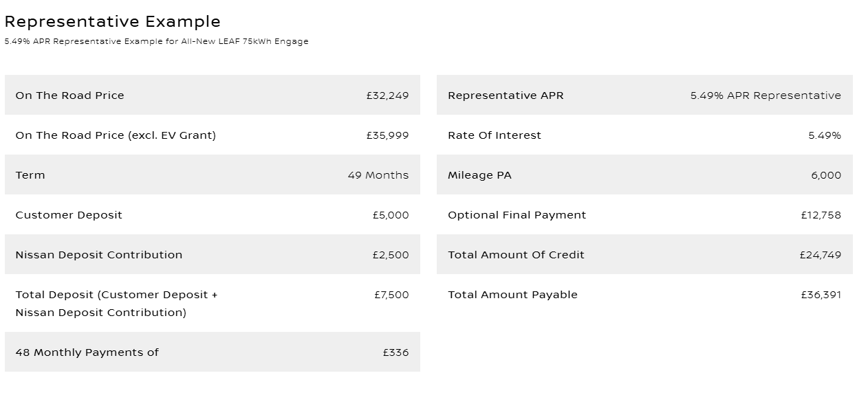Click the Nissan Deposit Contribution label
The height and width of the screenshot is (393, 868).
tap(99, 255)
